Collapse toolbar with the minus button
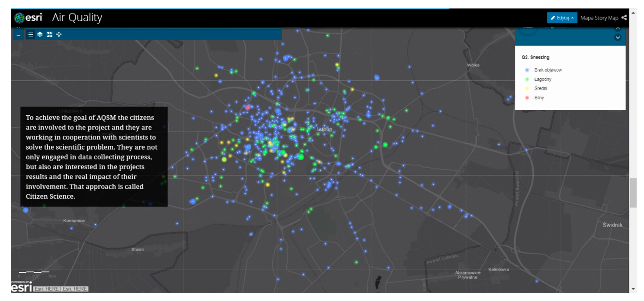Image resolution: width=644 pixels, height=301 pixels. point(19,36)
